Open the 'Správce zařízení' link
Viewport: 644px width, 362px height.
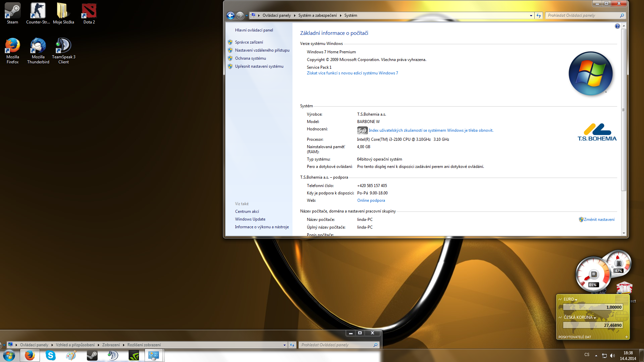(249, 42)
